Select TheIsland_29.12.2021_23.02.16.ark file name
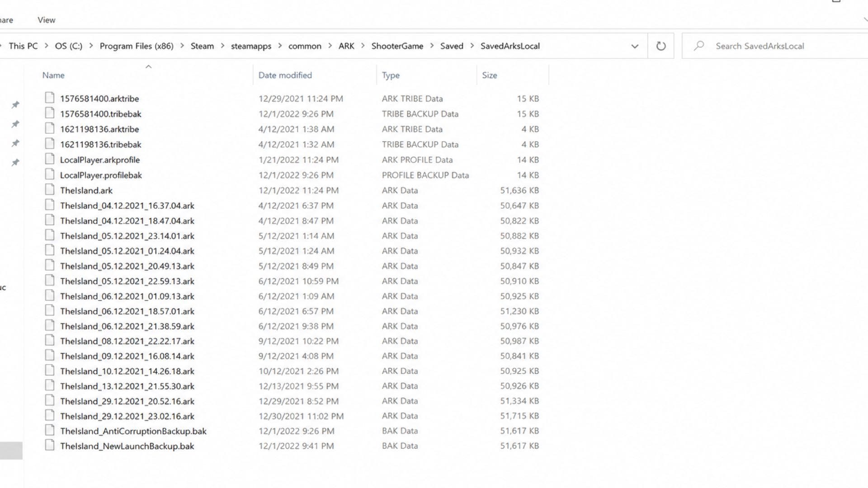 click(127, 416)
